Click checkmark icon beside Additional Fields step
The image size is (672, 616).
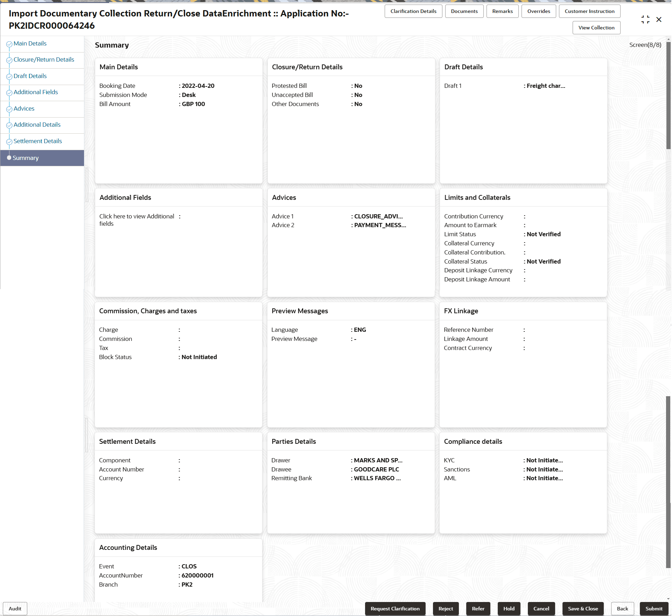(x=9, y=93)
